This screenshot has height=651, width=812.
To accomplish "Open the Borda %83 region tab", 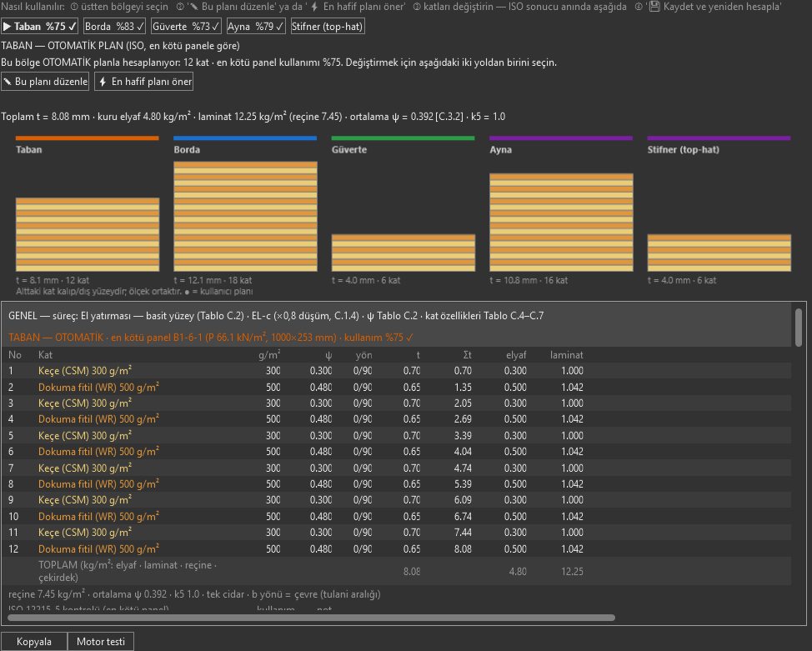I will 114,27.
